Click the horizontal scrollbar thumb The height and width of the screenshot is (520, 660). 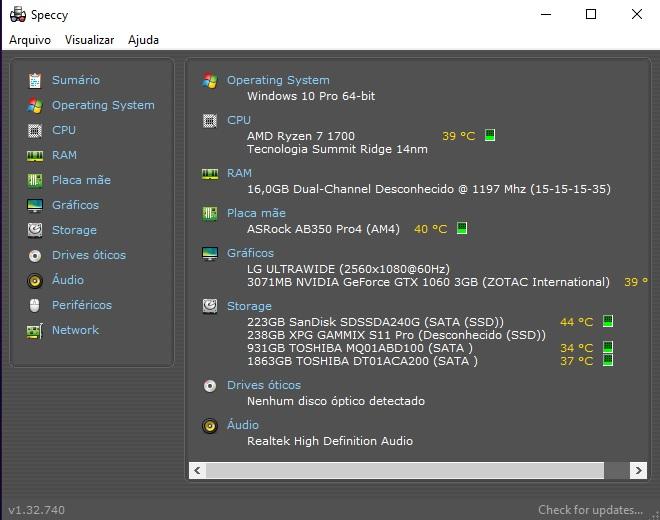click(405, 470)
